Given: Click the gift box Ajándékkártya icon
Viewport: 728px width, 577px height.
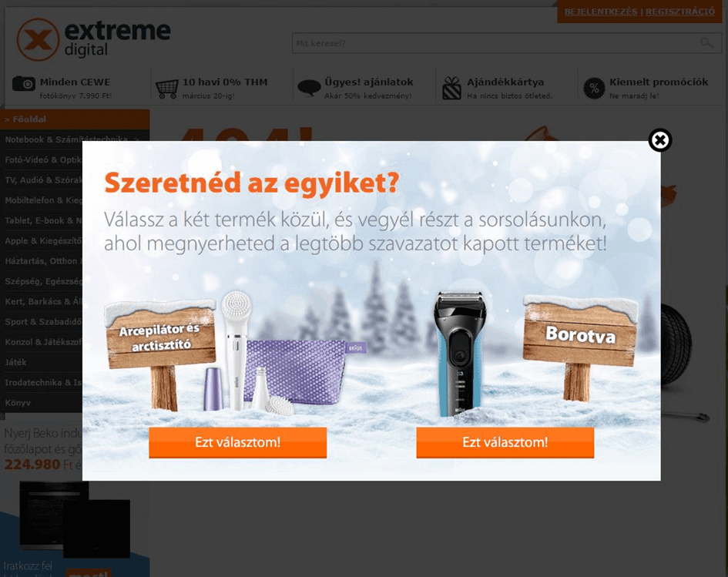Looking at the screenshot, I should (451, 88).
